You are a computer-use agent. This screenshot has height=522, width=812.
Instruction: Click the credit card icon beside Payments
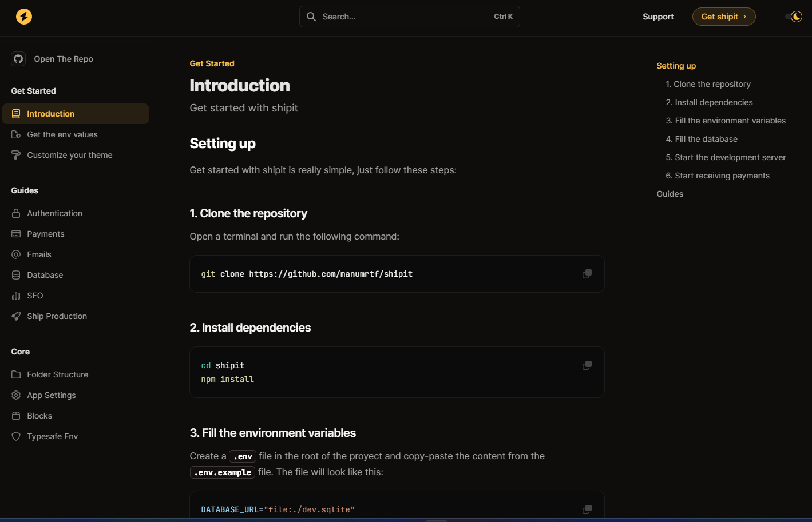(x=16, y=234)
